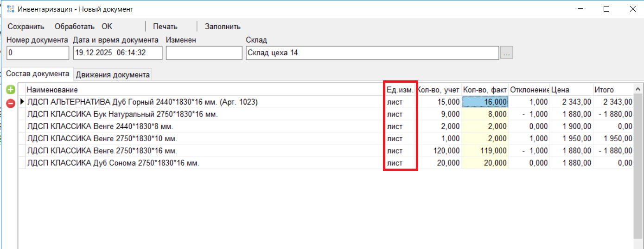The height and width of the screenshot is (249, 644).
Task: Select the Состав документа tab
Action: tap(38, 74)
